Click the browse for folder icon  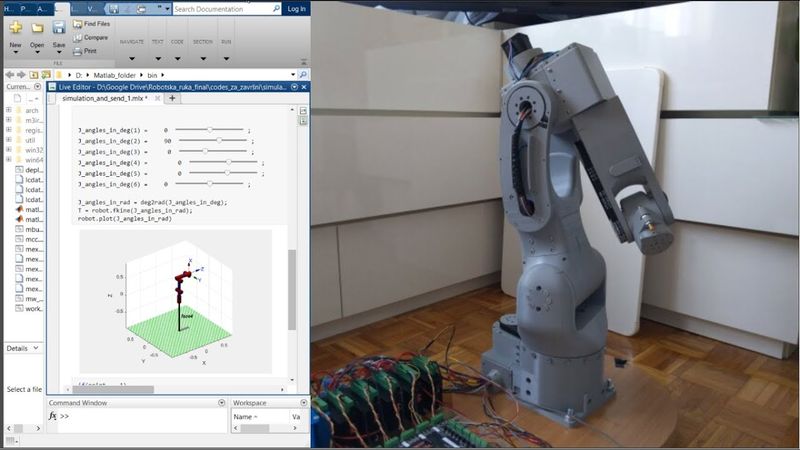tap(46, 75)
